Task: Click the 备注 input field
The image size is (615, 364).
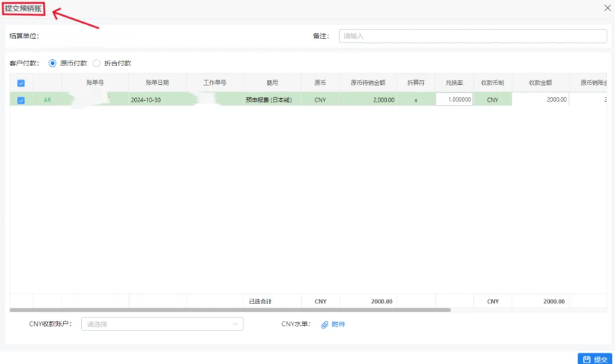Action: (472, 36)
